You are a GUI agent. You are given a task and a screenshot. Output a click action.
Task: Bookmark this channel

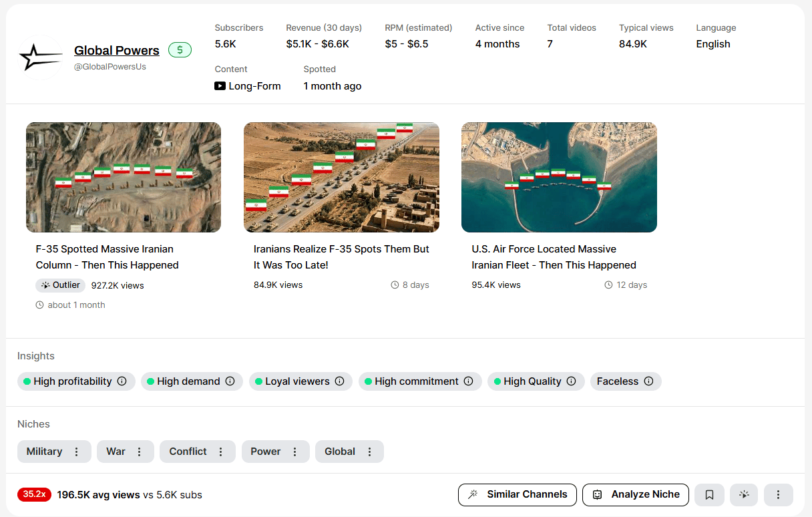coord(709,495)
